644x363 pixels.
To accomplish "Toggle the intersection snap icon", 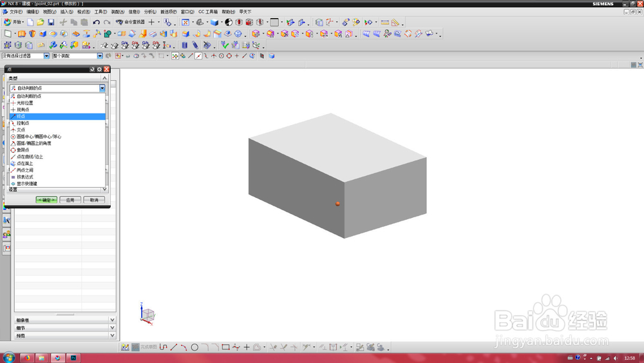I will (x=214, y=56).
